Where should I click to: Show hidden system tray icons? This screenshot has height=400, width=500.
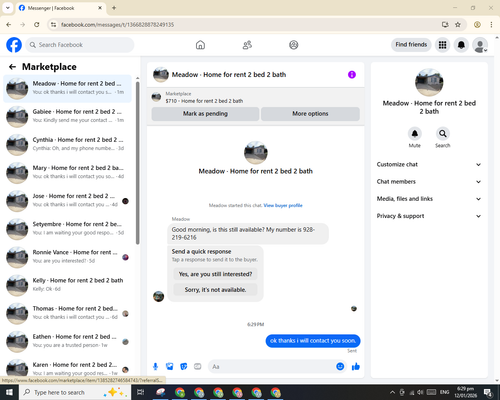coord(392,392)
